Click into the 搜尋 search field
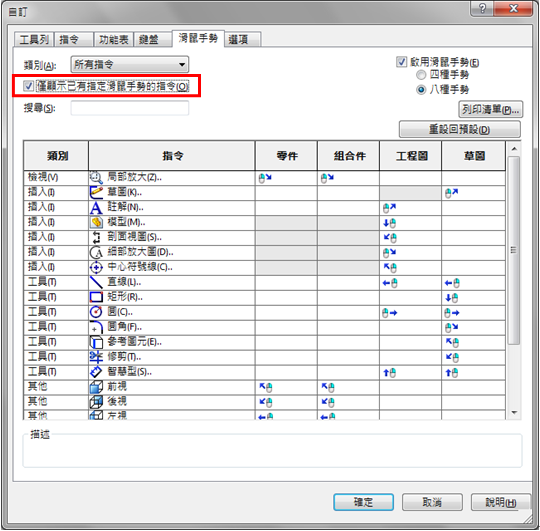This screenshot has height=531, width=540. pos(129,108)
